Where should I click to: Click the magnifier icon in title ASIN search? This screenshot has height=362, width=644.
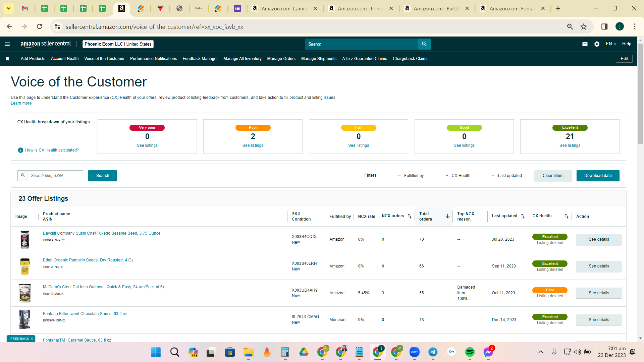pos(23,175)
